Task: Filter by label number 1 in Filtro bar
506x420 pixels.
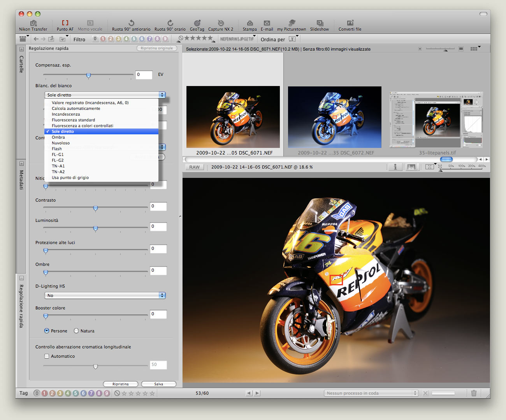Action: click(x=103, y=39)
